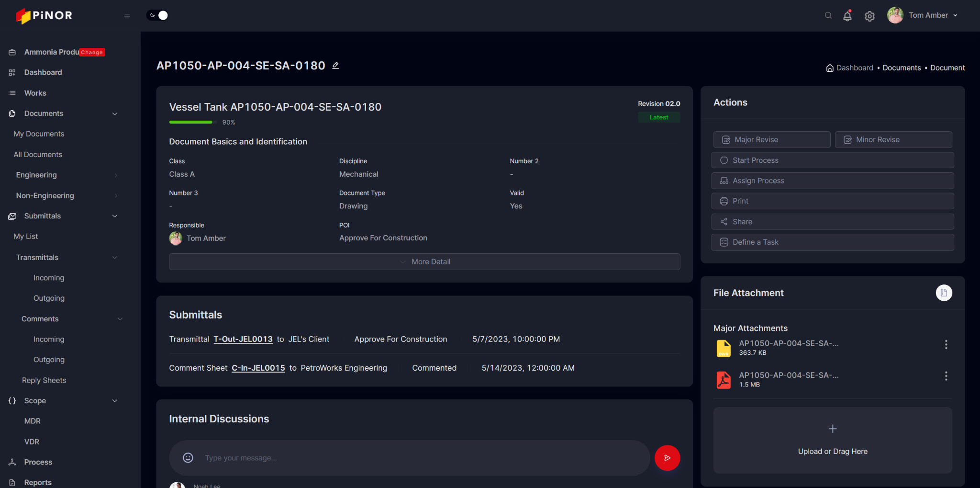980x488 pixels.
Task: Open the Tom Amber user menu
Action: pos(923,15)
